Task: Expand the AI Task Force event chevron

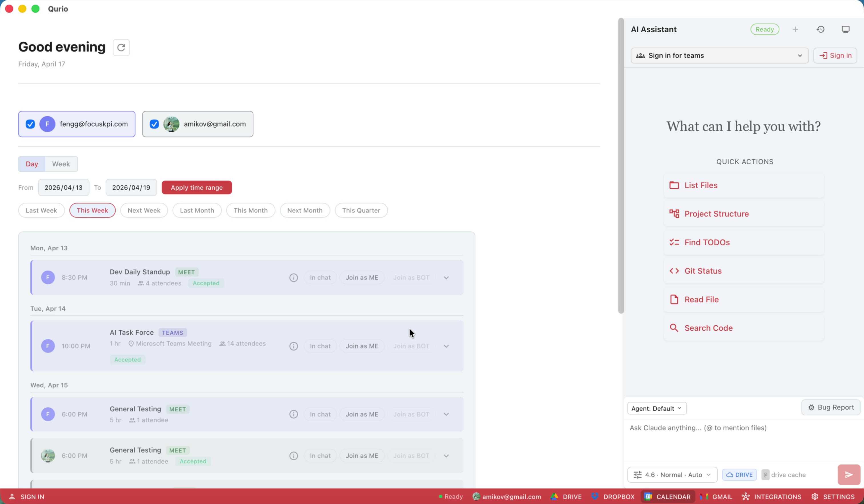Action: coord(446,346)
